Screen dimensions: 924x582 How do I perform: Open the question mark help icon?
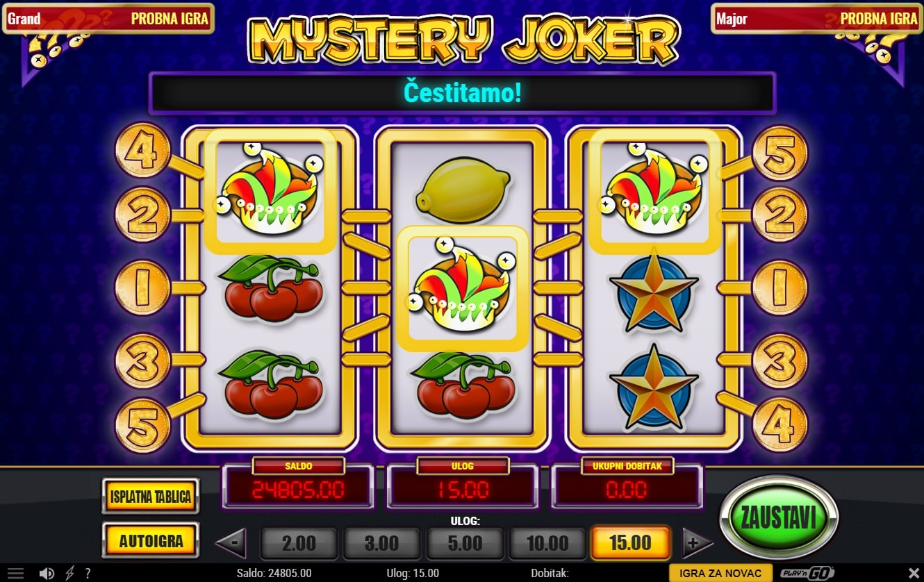click(88, 574)
